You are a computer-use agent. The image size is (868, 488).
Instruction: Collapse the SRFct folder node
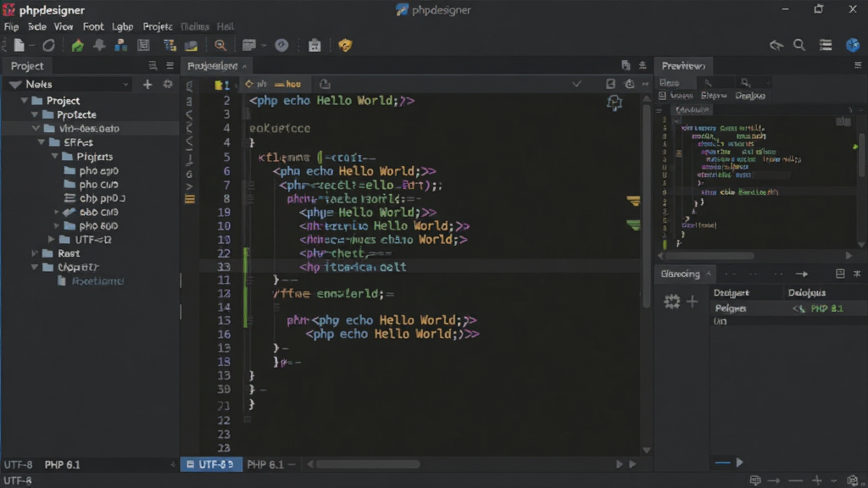(42, 142)
